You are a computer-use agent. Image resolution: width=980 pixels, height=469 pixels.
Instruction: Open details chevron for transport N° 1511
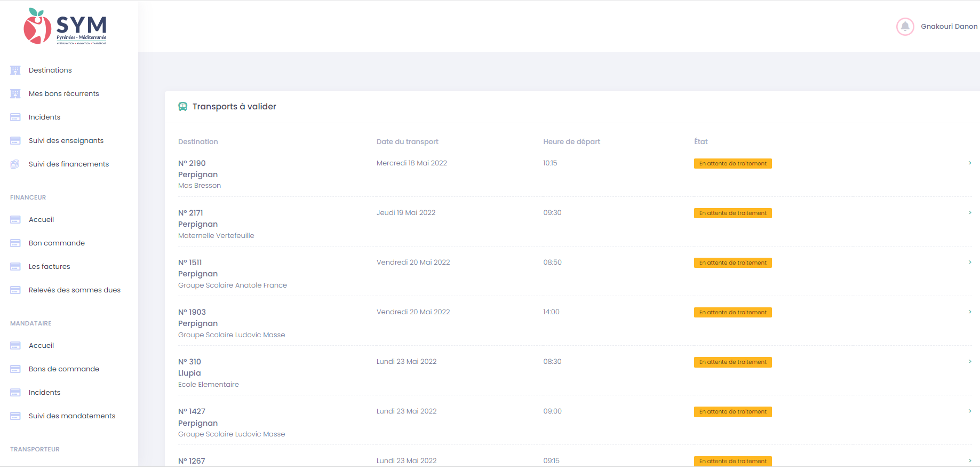point(969,263)
